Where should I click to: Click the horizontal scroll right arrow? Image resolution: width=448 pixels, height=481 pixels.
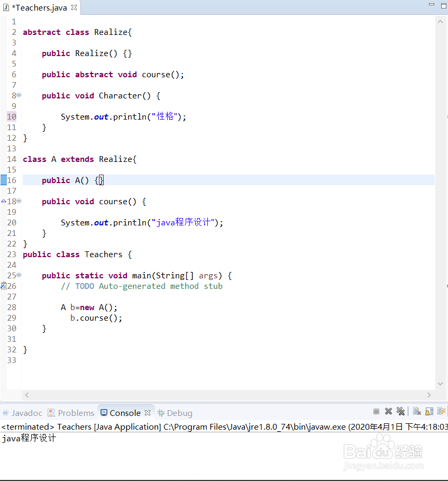429,395
